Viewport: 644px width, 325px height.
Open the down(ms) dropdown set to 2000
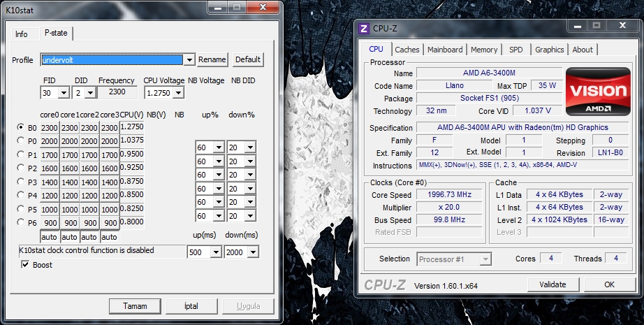point(253,252)
